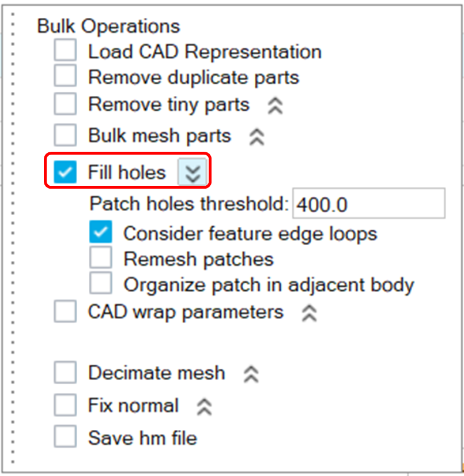Image resolution: width=464 pixels, height=476 pixels.
Task: Expand Remove tiny parts options chevron
Action: click(x=275, y=106)
